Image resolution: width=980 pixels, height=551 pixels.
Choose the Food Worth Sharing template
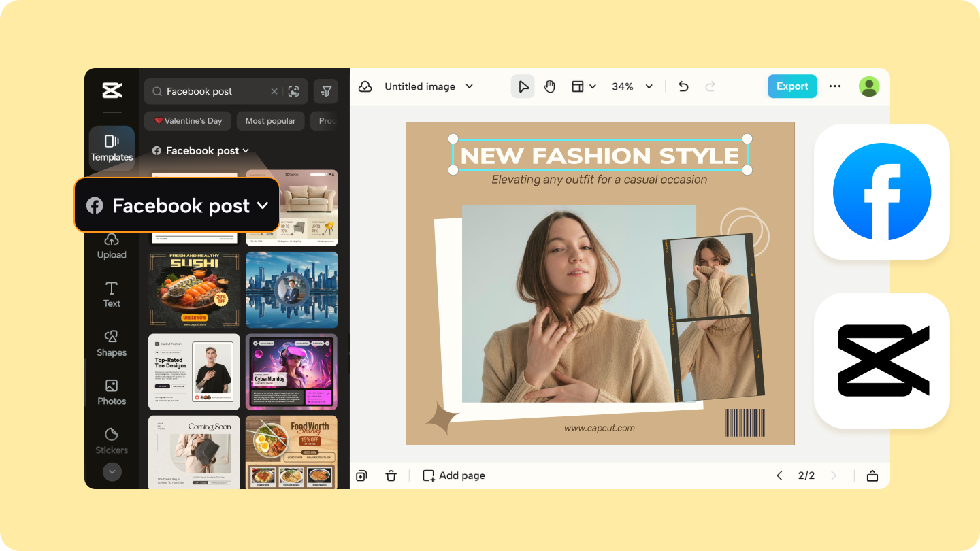tap(292, 452)
